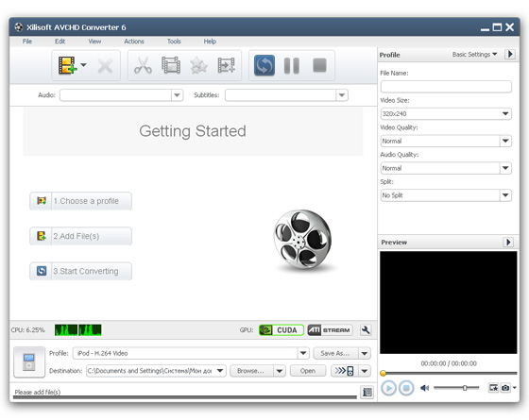Toggle ATI Stream GPU acceleration
The image size is (529, 420).
click(x=330, y=329)
